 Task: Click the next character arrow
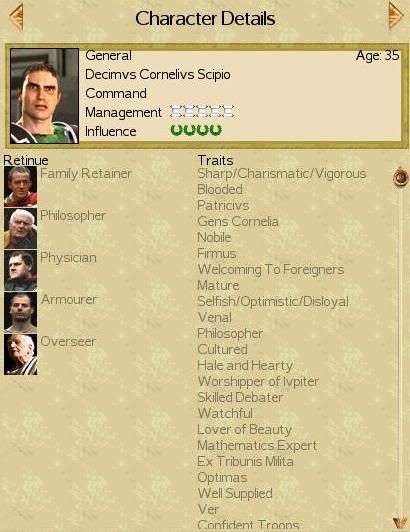point(396,16)
